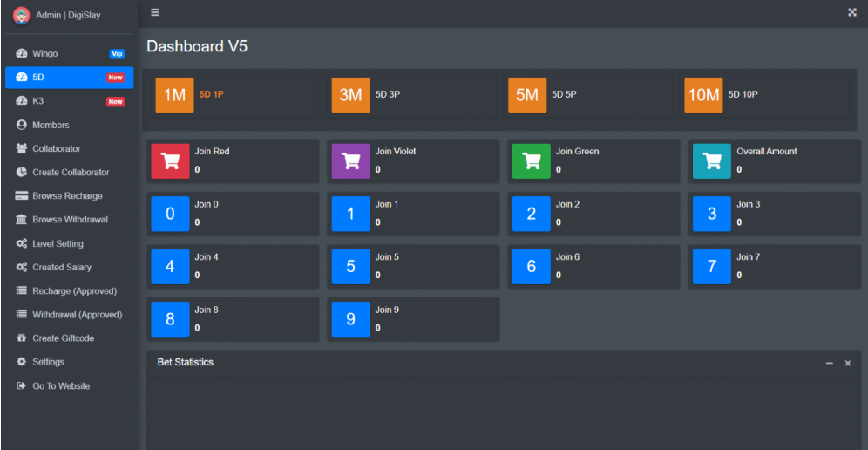Image resolution: width=868 pixels, height=450 pixels.
Task: Click the Admin avatar icon
Action: pos(21,16)
